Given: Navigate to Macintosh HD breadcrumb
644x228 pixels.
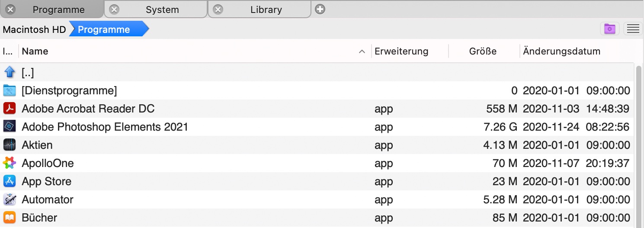Looking at the screenshot, I should [34, 29].
